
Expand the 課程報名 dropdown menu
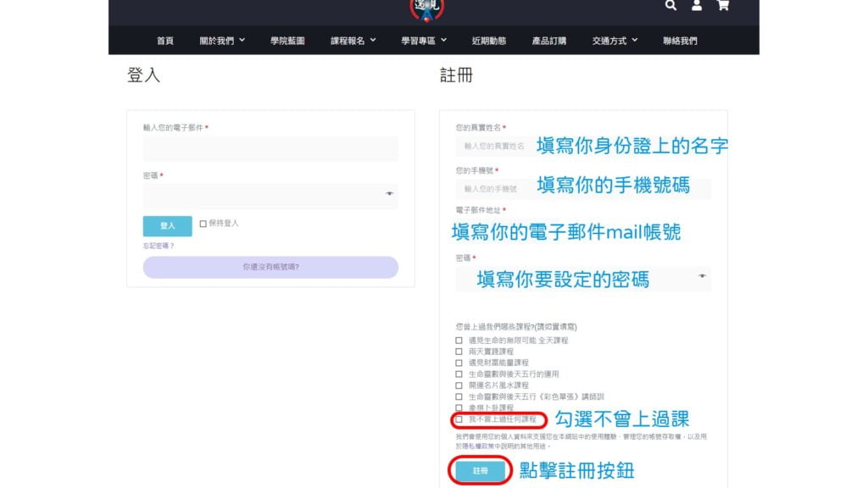[353, 41]
